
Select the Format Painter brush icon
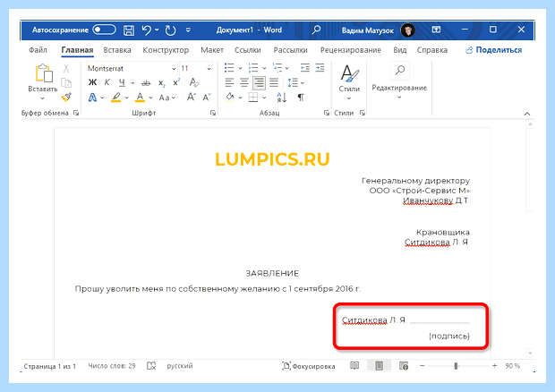(x=66, y=97)
